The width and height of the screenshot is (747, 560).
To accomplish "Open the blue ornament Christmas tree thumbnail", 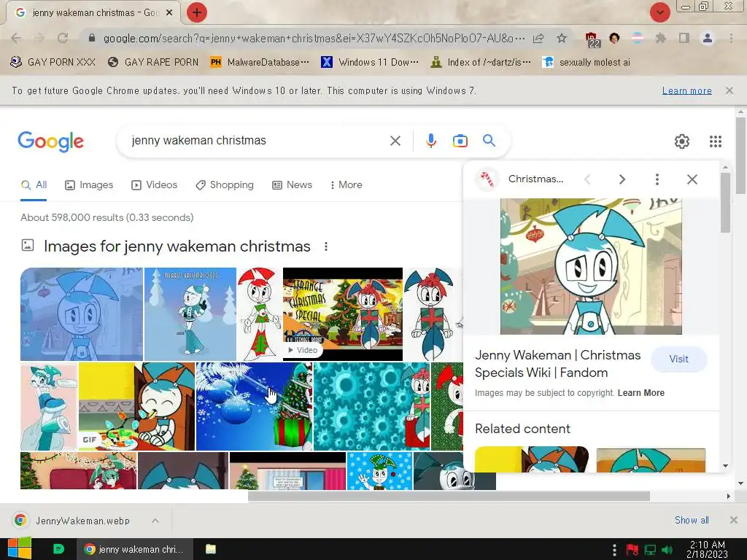I will click(x=254, y=406).
